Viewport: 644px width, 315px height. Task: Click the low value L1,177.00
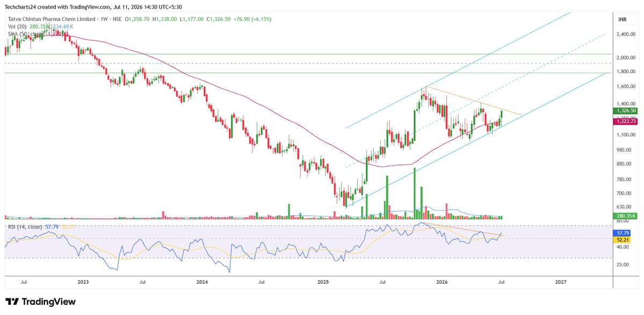[x=191, y=19]
